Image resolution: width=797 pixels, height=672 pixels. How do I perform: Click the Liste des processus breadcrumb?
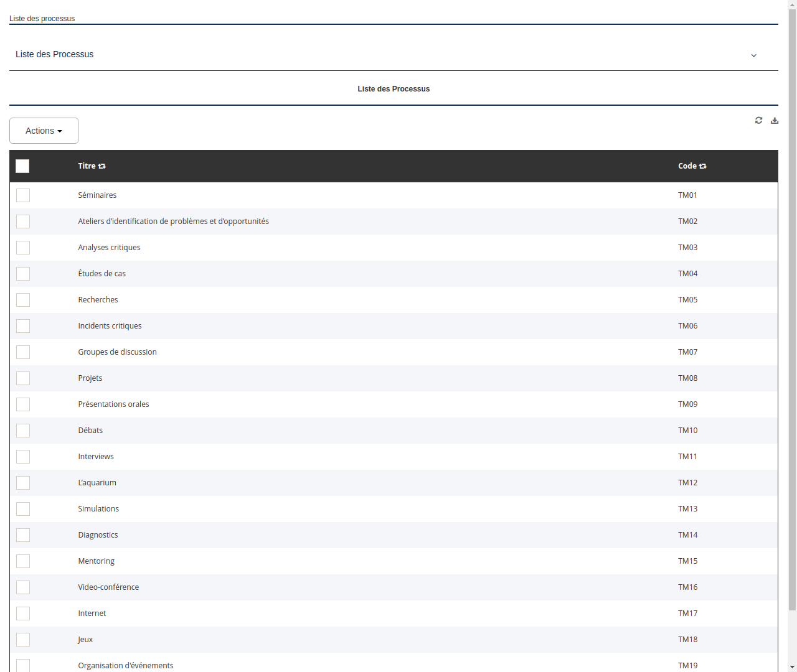point(42,19)
